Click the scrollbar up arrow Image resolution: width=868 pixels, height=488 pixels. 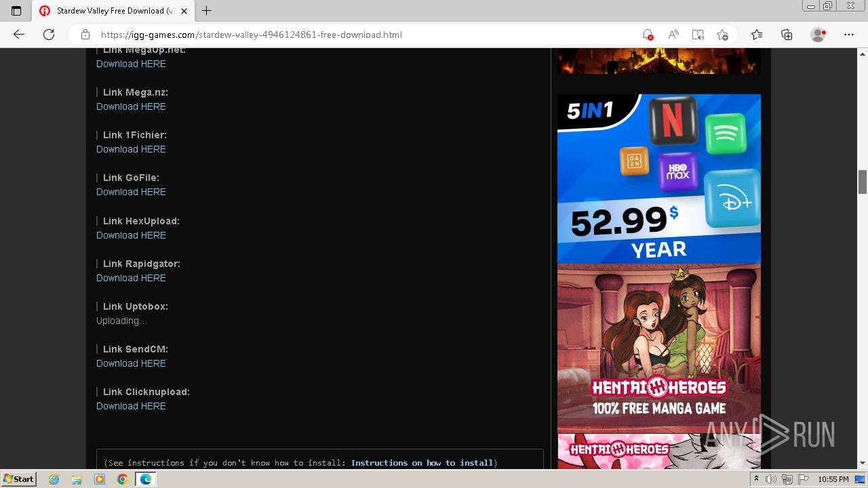coord(863,54)
